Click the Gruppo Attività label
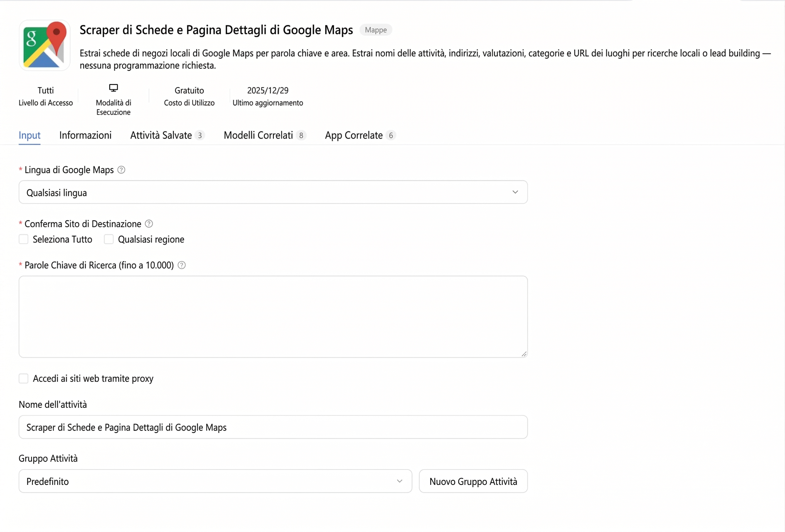Viewport: 785px width, 532px height. [x=48, y=458]
